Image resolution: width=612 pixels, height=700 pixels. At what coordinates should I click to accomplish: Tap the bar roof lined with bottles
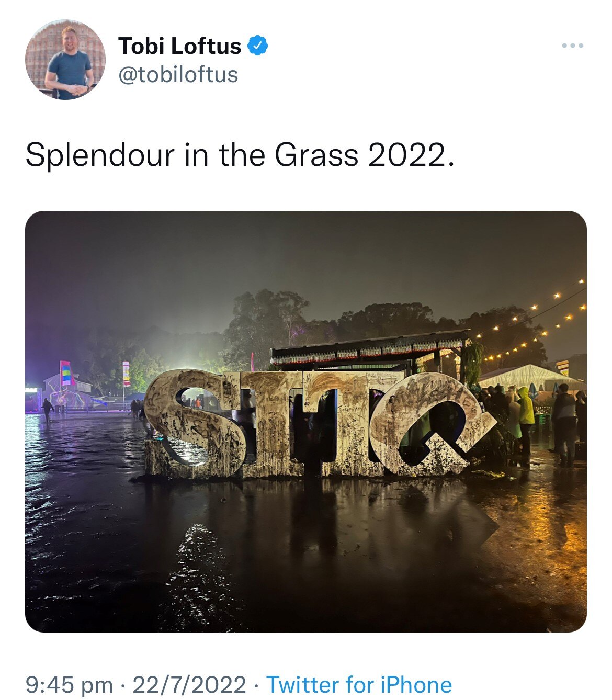(370, 347)
